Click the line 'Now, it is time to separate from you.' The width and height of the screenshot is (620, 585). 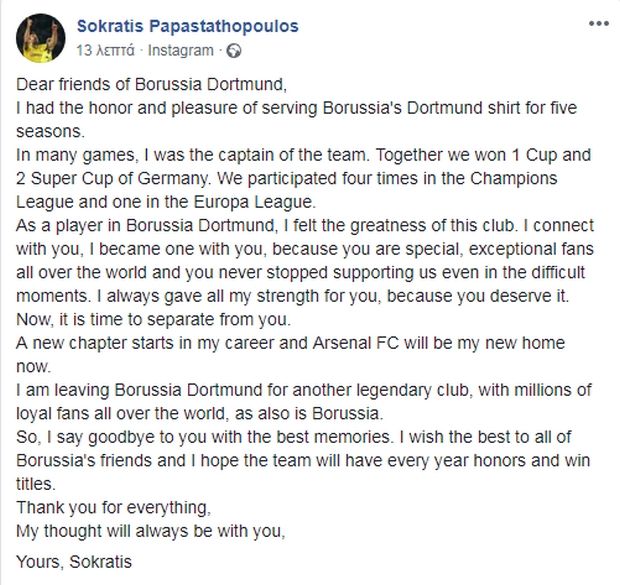pyautogui.click(x=153, y=319)
